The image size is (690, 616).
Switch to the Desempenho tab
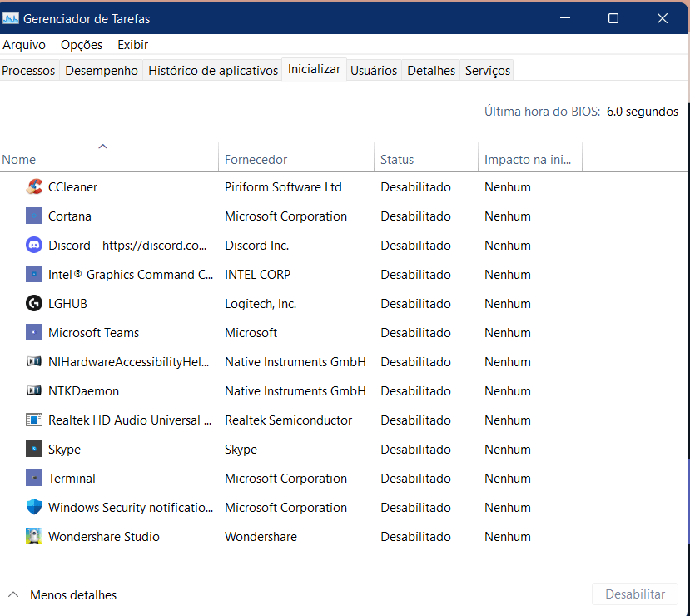pyautogui.click(x=102, y=71)
